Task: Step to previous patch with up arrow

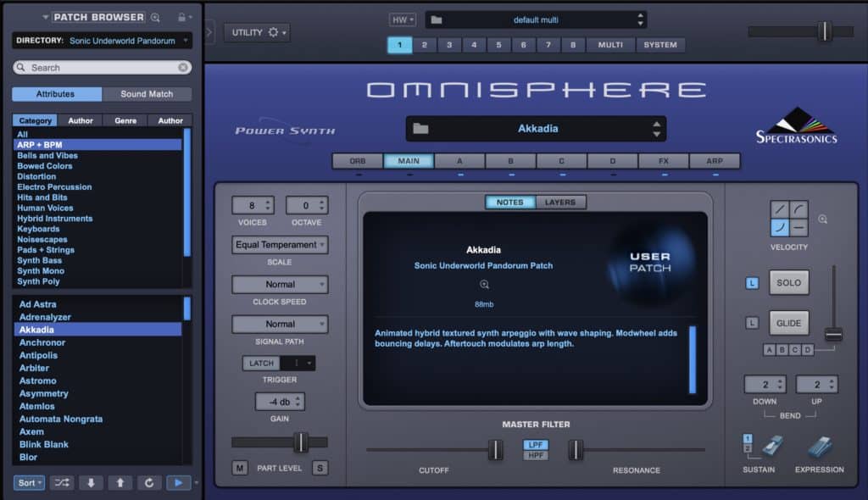Action: [x=120, y=483]
